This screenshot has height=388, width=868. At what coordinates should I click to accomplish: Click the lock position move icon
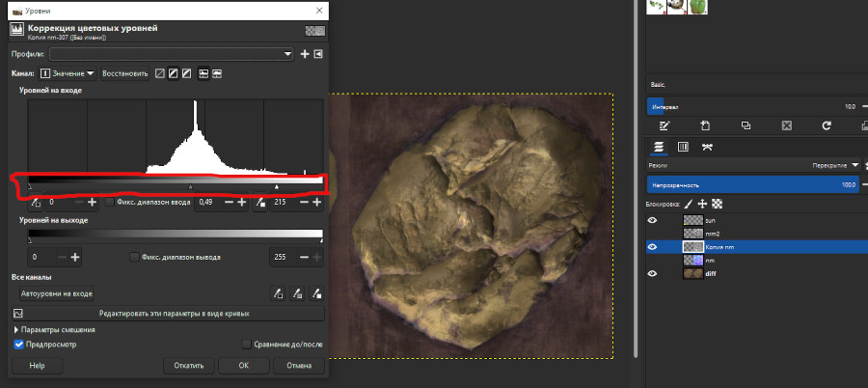point(702,204)
